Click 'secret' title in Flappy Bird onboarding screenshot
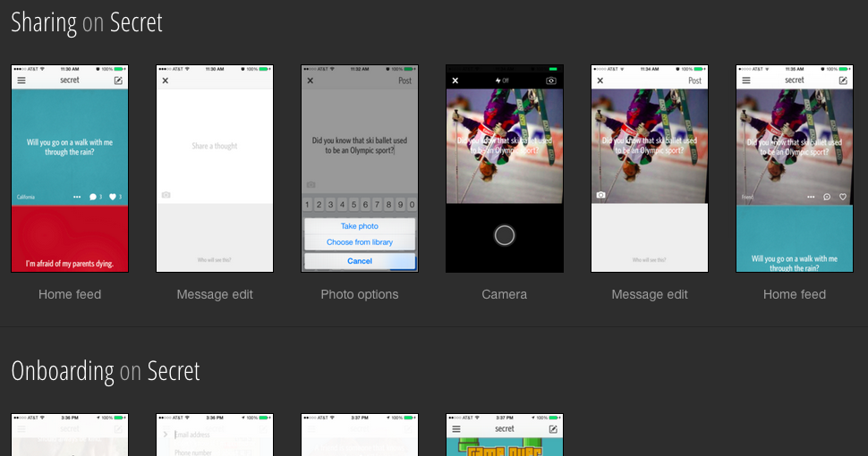 pos(505,429)
